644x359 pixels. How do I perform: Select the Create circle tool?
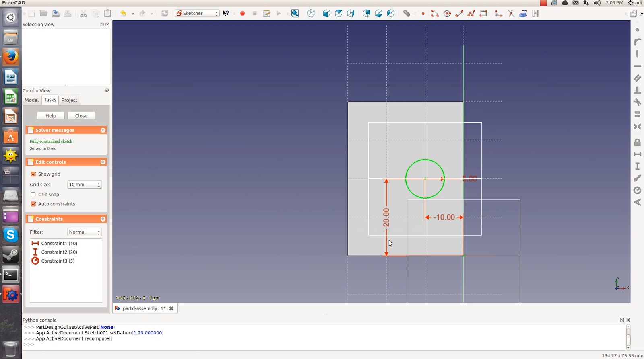tap(447, 13)
